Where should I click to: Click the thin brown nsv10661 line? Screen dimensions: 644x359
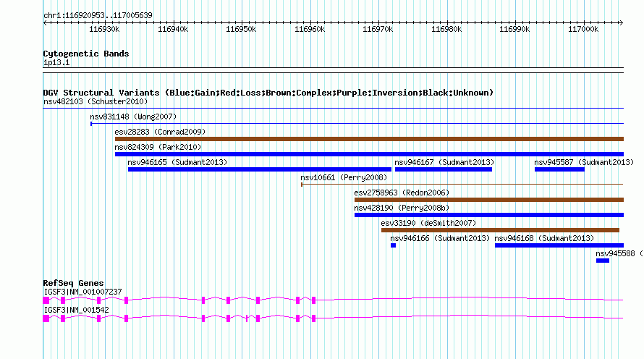462,185
